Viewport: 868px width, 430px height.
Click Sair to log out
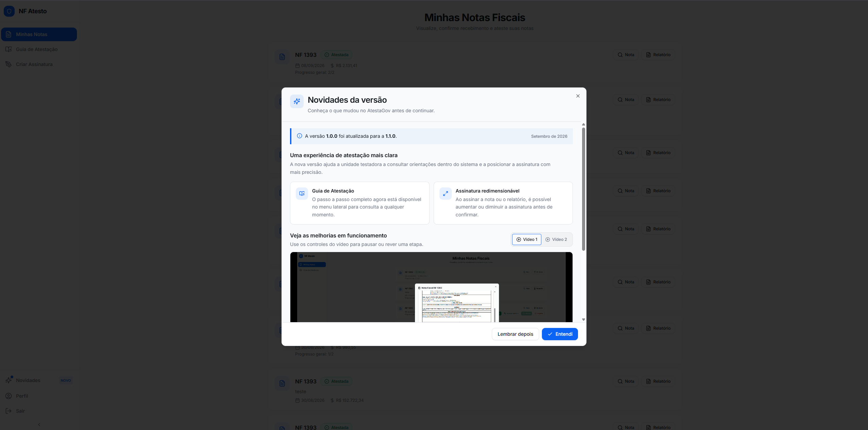coord(39,411)
